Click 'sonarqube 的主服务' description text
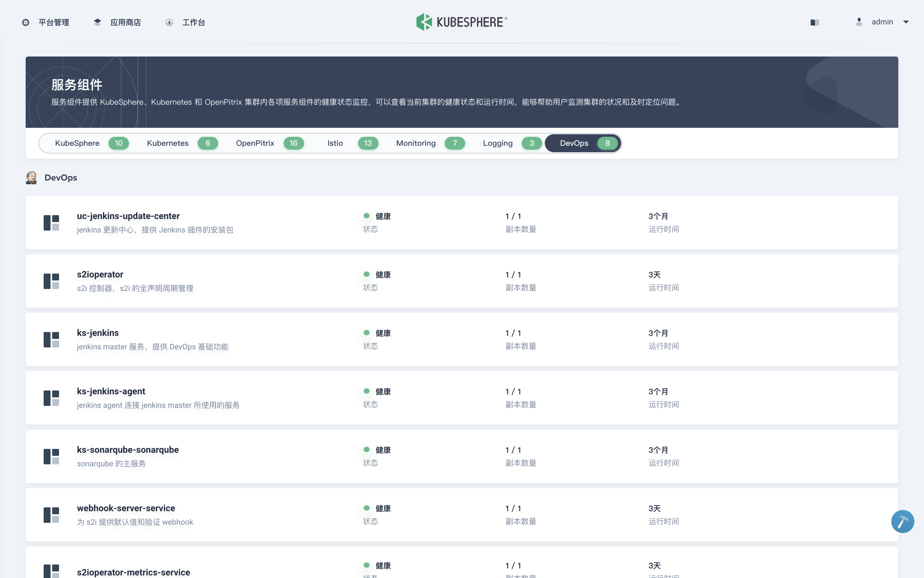Screen dimensions: 924x578 pos(112,464)
